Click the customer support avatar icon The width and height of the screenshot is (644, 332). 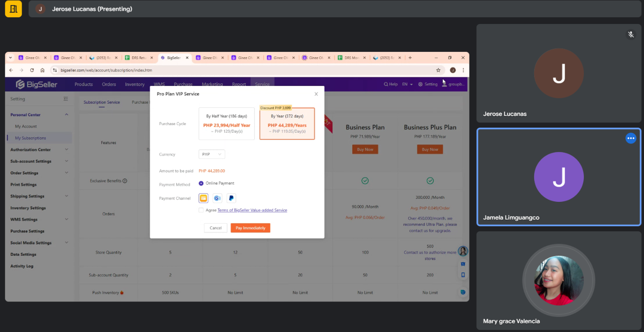(x=463, y=252)
